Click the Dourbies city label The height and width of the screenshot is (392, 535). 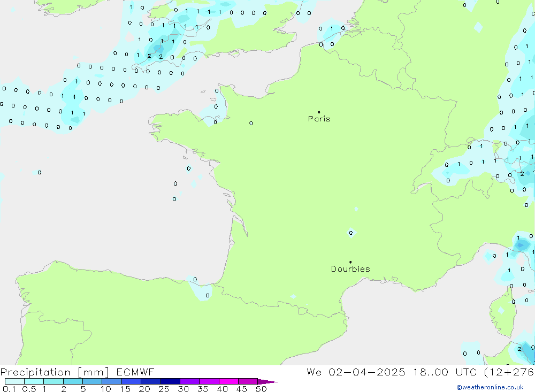[350, 269]
